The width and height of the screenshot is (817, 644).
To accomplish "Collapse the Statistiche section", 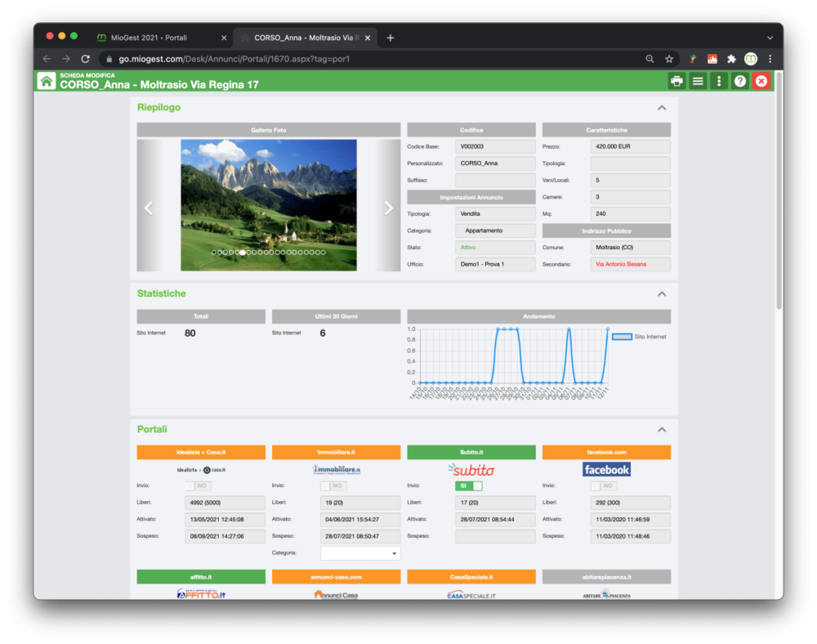I will pyautogui.click(x=662, y=294).
